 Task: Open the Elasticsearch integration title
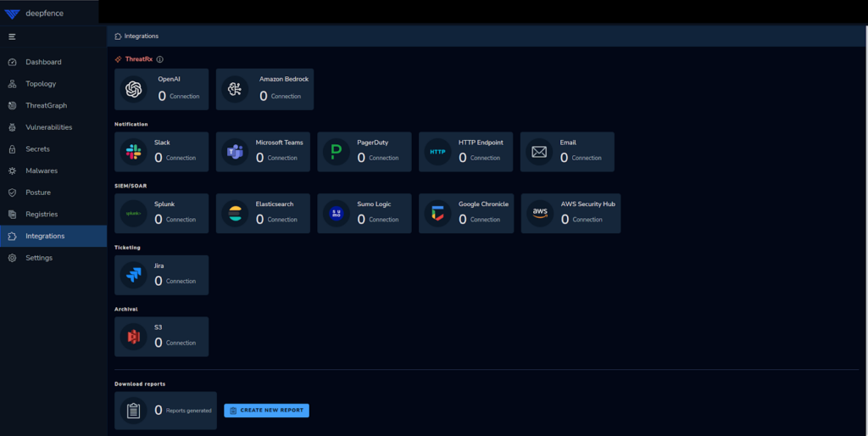(275, 204)
